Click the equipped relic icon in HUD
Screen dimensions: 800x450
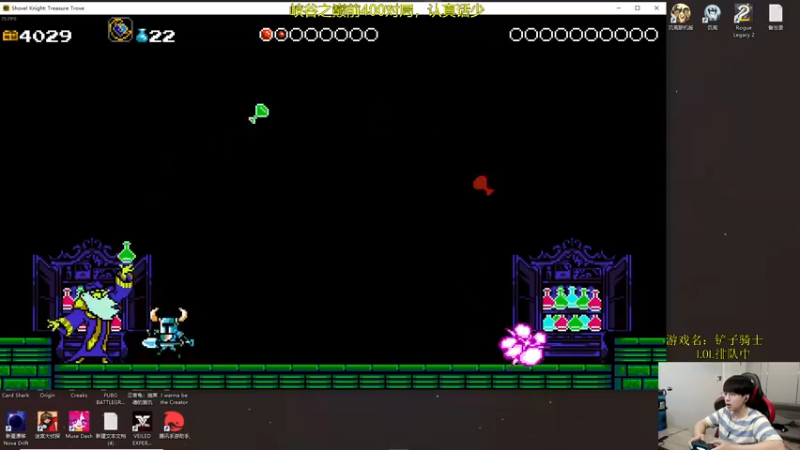point(120,30)
